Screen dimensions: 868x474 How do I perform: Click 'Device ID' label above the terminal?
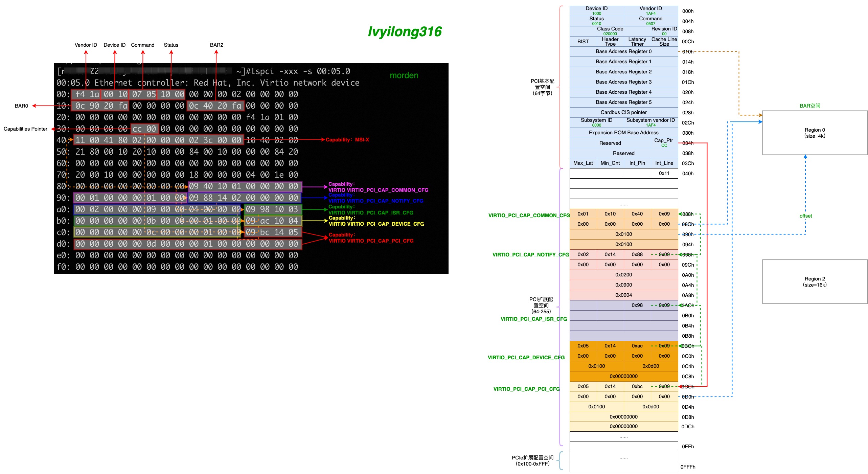pos(114,45)
